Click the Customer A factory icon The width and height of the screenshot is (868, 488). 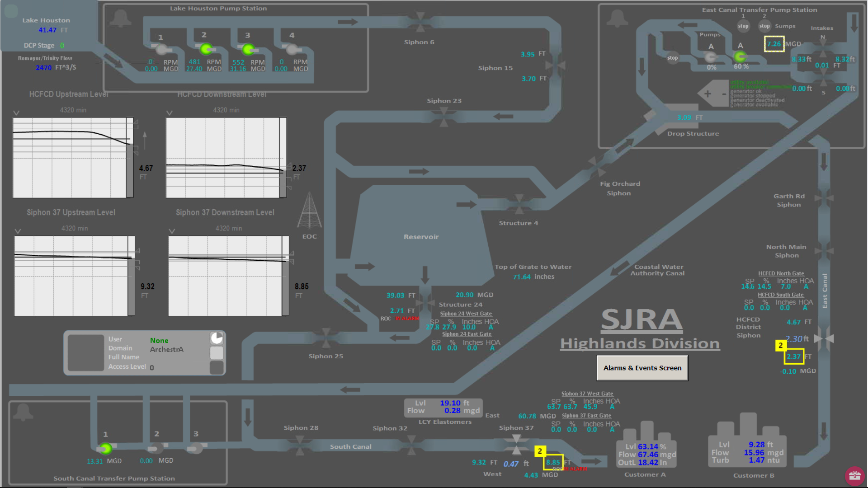(646, 444)
